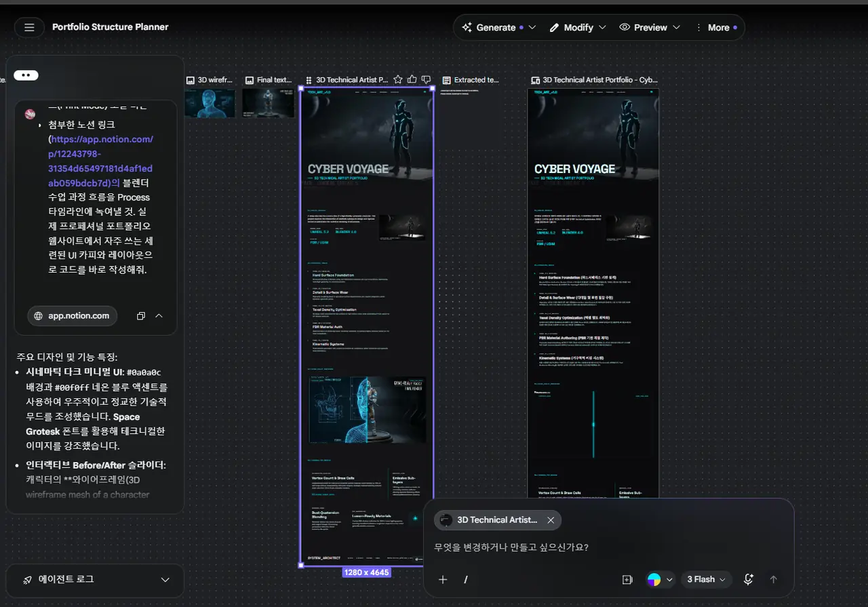This screenshot has height=607, width=868.
Task: Click the Portfolio Structure Planner title
Action: (111, 27)
